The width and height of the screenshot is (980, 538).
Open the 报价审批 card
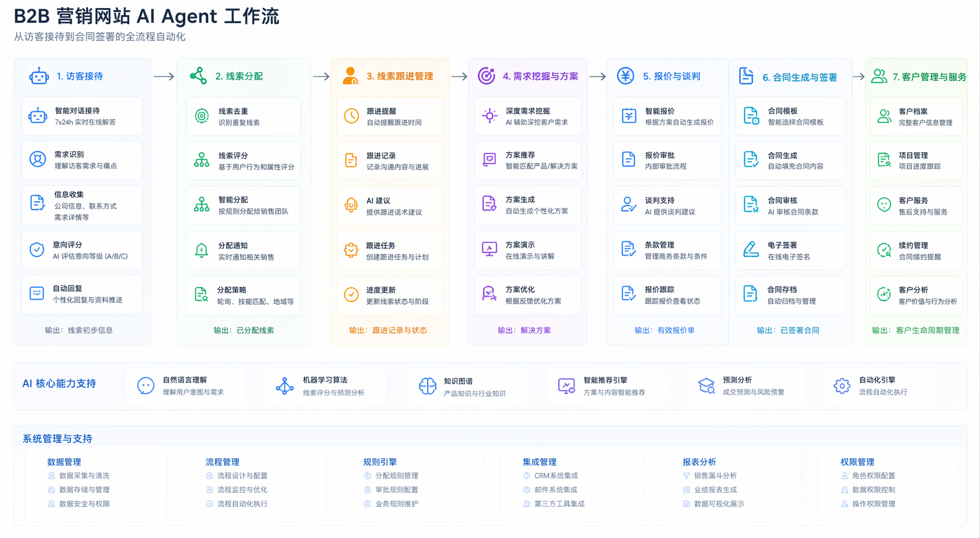pyautogui.click(x=667, y=160)
